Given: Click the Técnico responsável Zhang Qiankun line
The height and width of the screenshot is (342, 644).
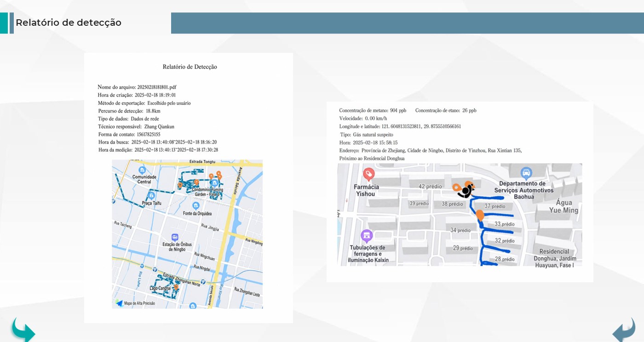Looking at the screenshot, I should tap(136, 126).
